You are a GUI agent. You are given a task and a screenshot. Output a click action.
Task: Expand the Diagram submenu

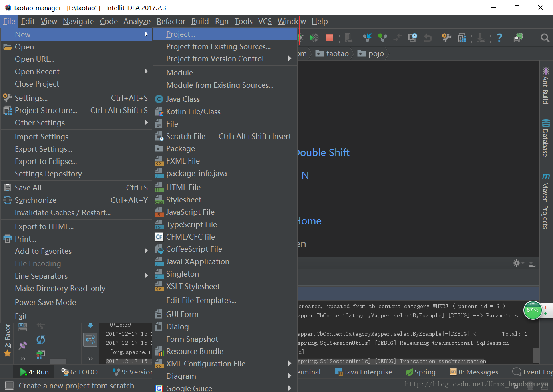pos(225,376)
